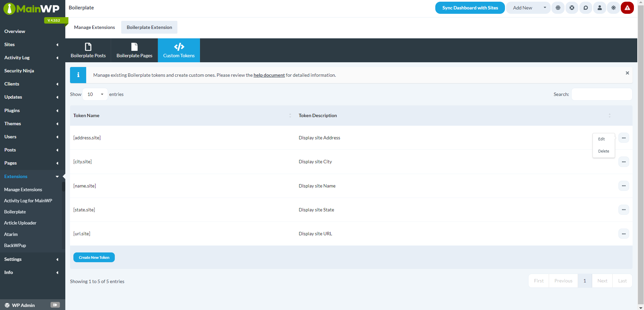The width and height of the screenshot is (644, 310).
Task: Select the [url.site] token name cell
Action: click(x=82, y=234)
